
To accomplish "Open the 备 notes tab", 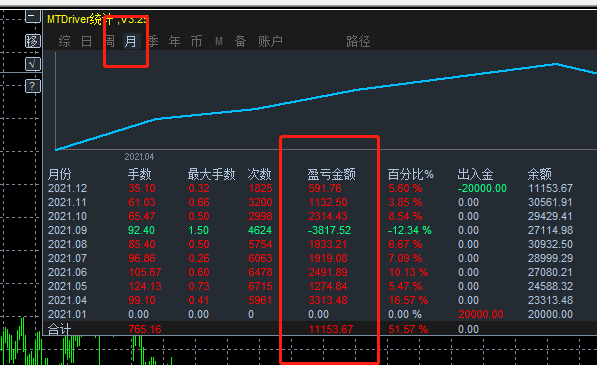I will pyautogui.click(x=240, y=41).
